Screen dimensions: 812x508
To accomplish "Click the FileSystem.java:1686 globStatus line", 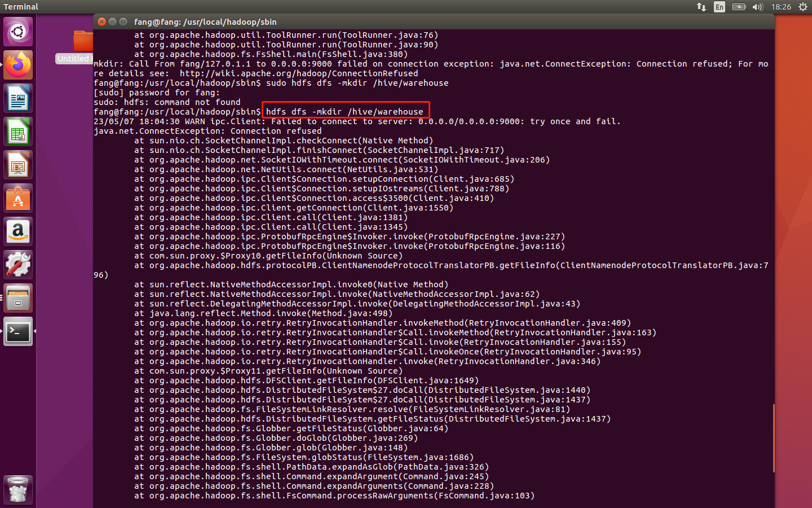I will 304,457.
